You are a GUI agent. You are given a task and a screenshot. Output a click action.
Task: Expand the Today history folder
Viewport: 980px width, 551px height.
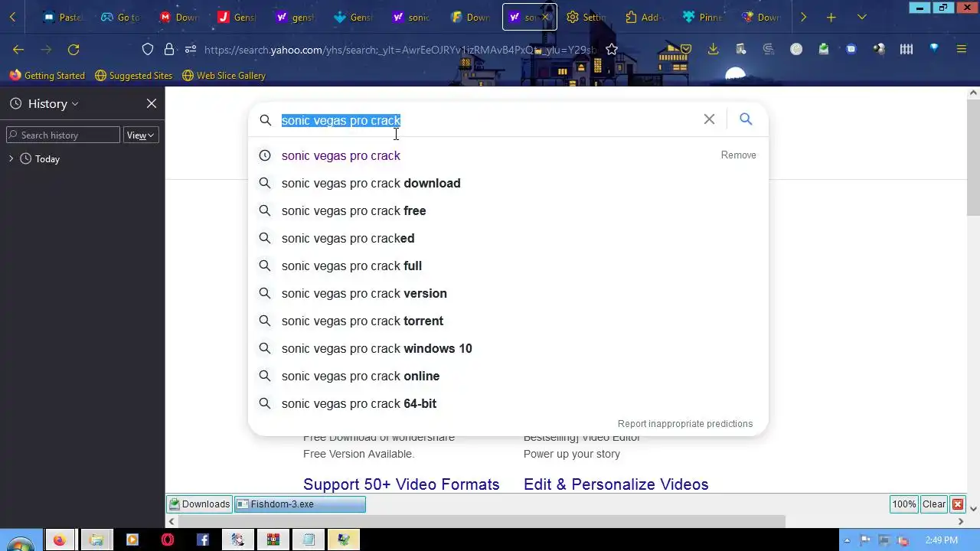11,158
